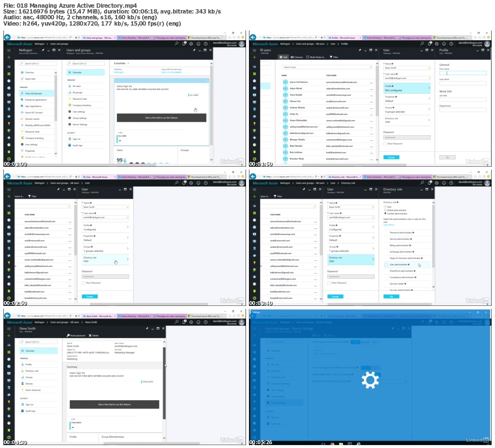Click Search users field in the 00:01:50 frame
495x448 pixels.
pos(327,67)
